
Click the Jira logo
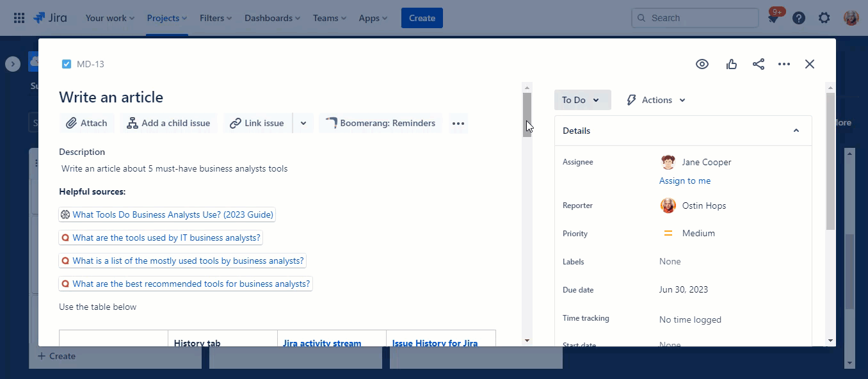[50, 18]
